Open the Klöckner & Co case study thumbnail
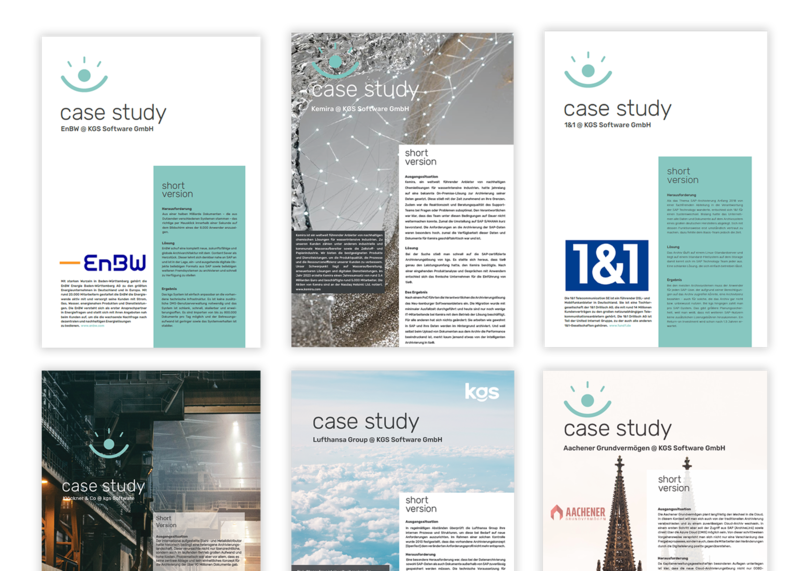This screenshot has height=571, width=800. (x=151, y=470)
